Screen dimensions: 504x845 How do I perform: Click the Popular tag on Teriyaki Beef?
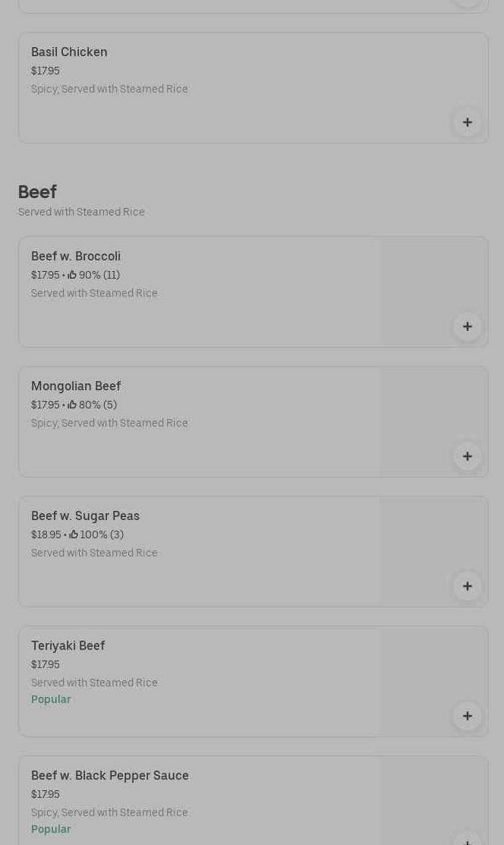tap(51, 699)
